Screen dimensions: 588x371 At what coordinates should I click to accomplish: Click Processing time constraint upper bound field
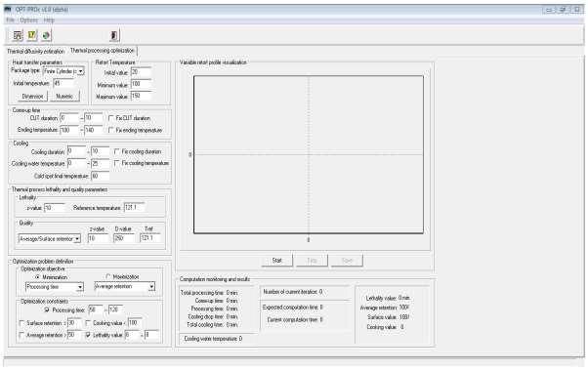tap(115, 309)
